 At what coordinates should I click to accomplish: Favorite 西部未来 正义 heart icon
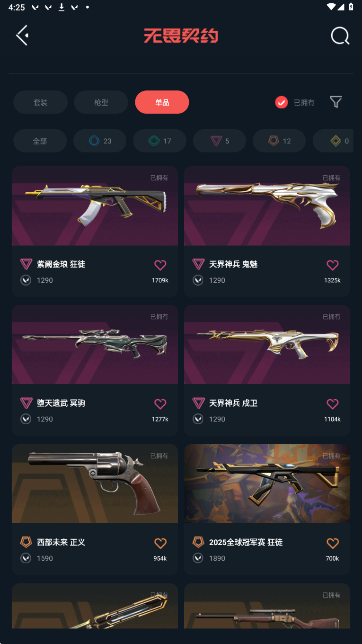point(160,543)
